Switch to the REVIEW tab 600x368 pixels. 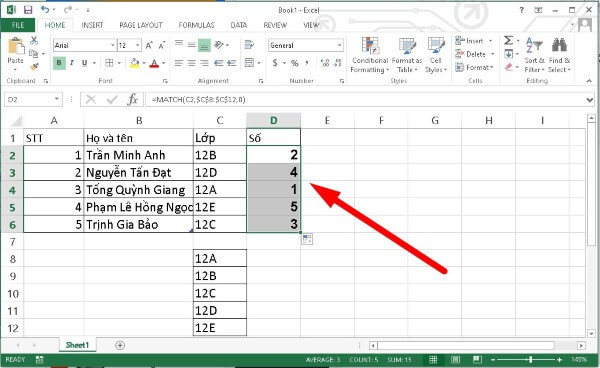click(275, 25)
